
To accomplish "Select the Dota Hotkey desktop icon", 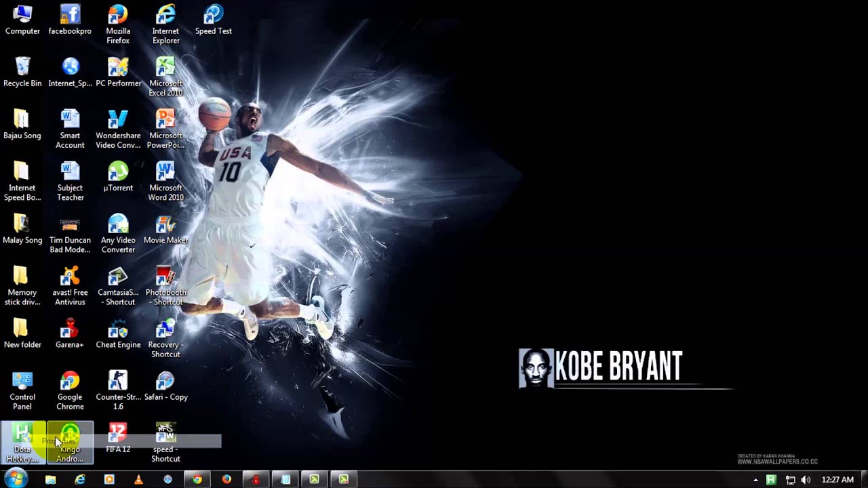I will point(22,443).
